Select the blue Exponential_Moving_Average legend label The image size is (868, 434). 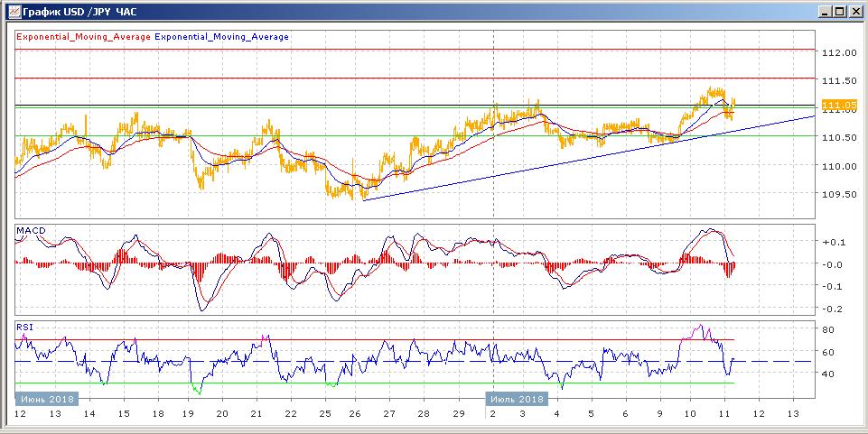click(x=222, y=36)
